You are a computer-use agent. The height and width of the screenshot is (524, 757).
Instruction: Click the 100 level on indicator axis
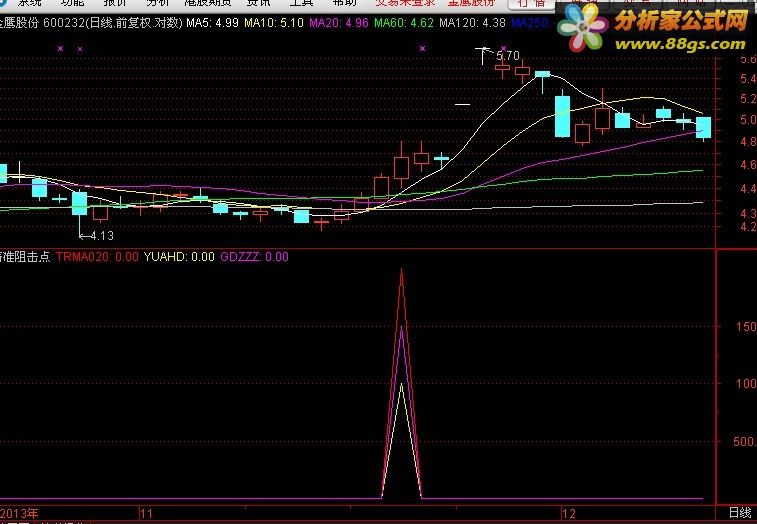(746, 383)
